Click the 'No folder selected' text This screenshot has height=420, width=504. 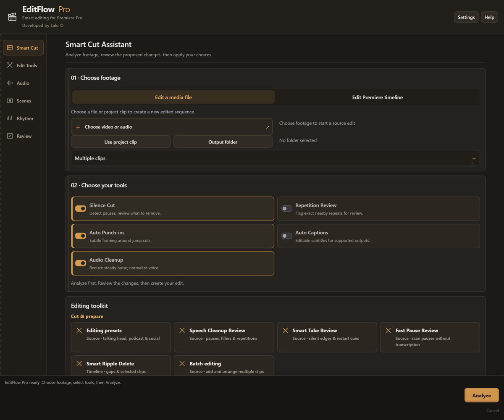pos(298,140)
